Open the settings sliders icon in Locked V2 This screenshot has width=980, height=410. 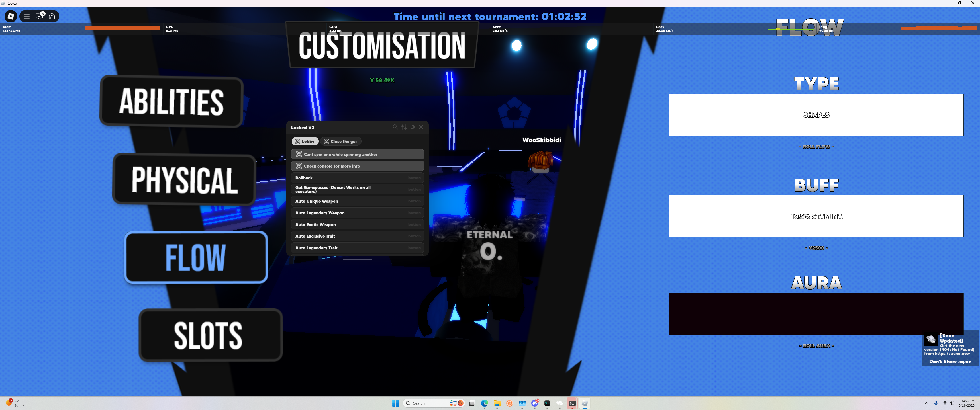click(x=404, y=127)
